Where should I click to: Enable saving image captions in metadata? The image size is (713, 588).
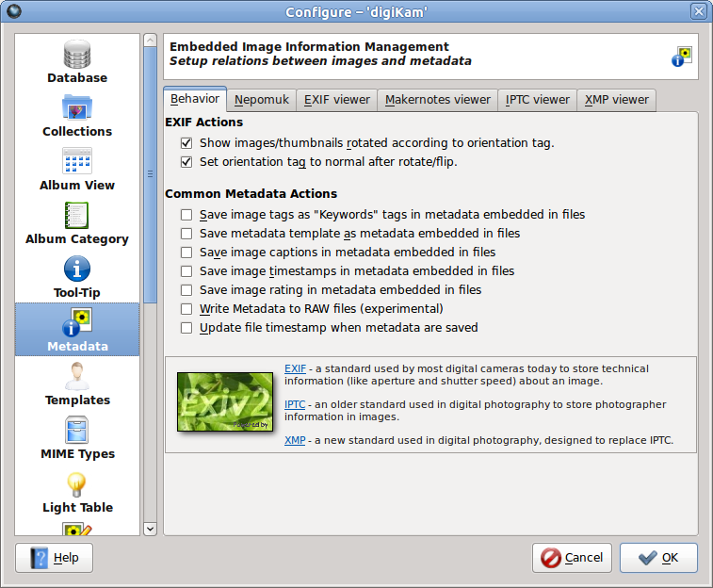pos(186,253)
